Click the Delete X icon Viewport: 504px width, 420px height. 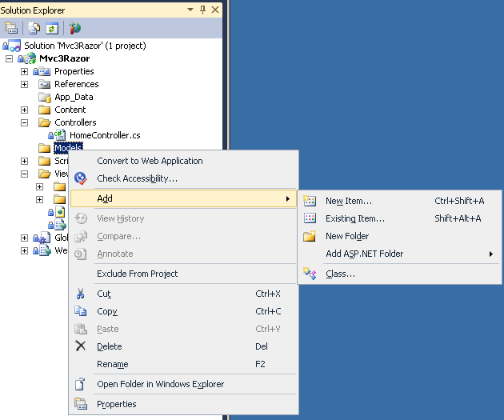(80, 346)
